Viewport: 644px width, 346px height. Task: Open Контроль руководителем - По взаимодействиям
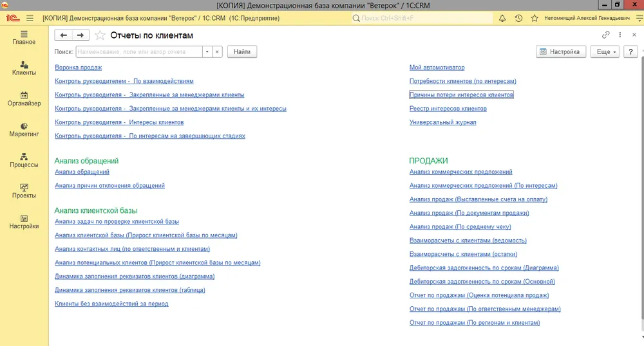tap(124, 81)
